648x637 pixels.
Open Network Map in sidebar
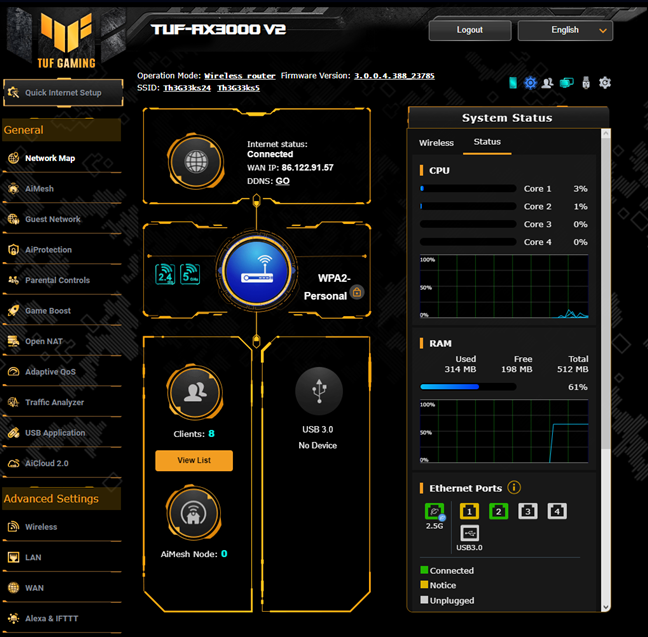[x=62, y=158]
